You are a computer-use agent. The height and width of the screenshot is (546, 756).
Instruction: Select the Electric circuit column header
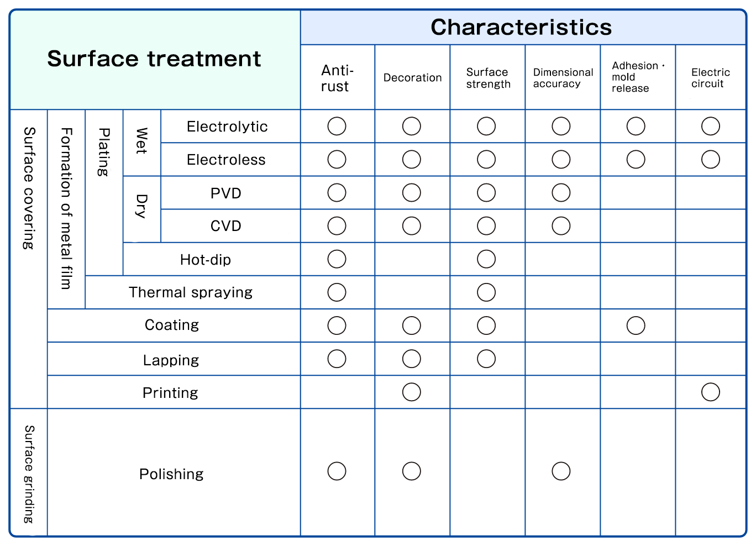click(x=710, y=78)
